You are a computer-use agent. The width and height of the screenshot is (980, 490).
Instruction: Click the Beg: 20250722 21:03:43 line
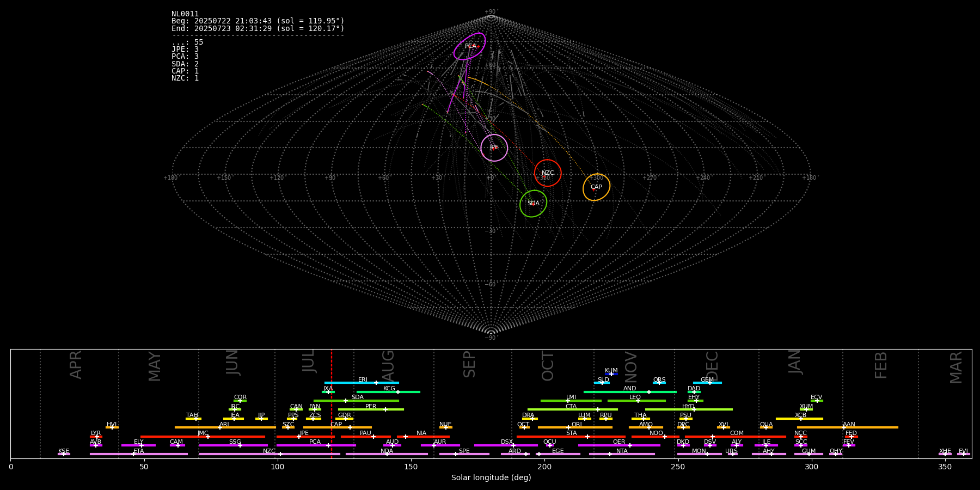tap(258, 21)
